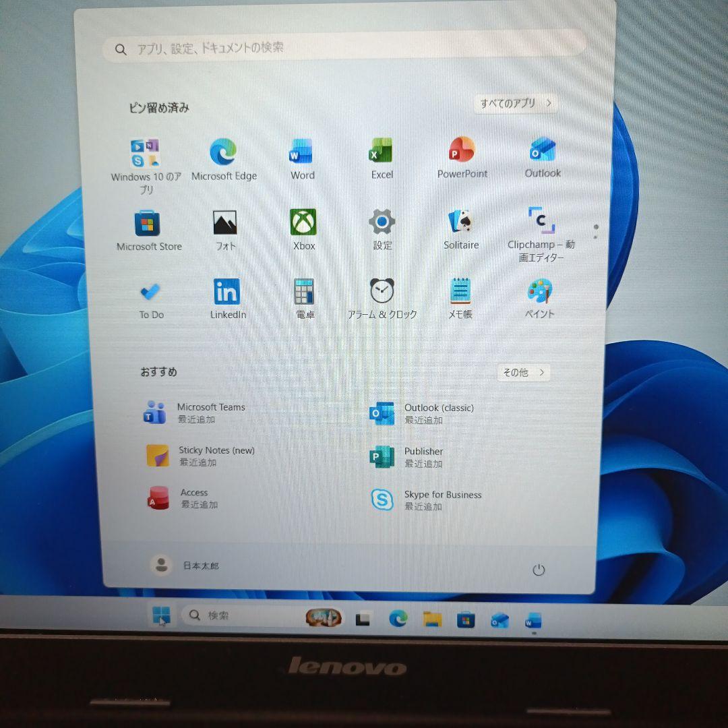Click すべてのアプリ (All apps) button
This screenshot has height=728, width=728.
click(x=516, y=103)
